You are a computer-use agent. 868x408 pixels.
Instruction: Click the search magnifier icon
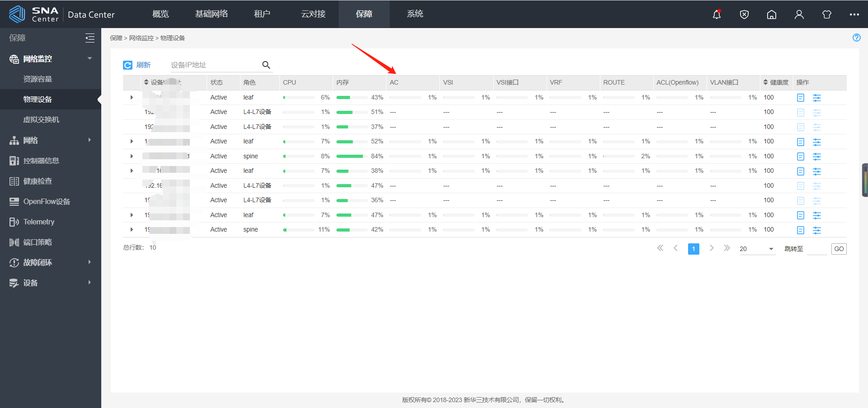266,65
